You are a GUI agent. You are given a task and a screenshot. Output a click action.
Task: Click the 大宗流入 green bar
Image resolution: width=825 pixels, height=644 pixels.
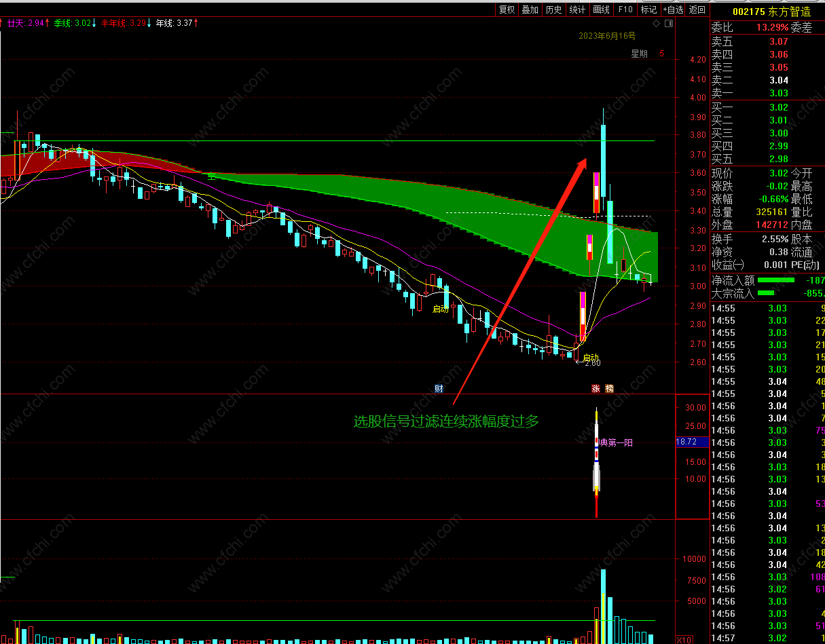(x=765, y=293)
